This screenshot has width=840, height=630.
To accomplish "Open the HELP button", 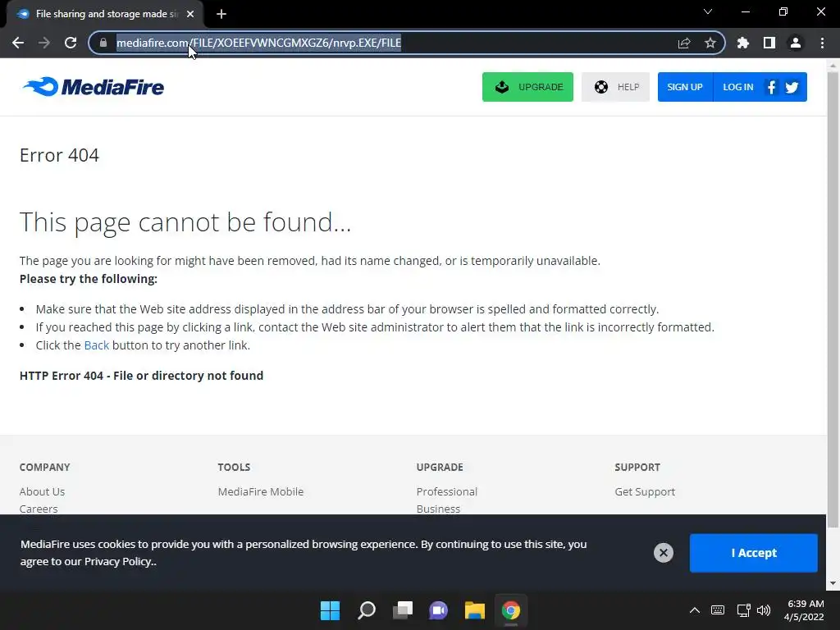I will (x=615, y=87).
